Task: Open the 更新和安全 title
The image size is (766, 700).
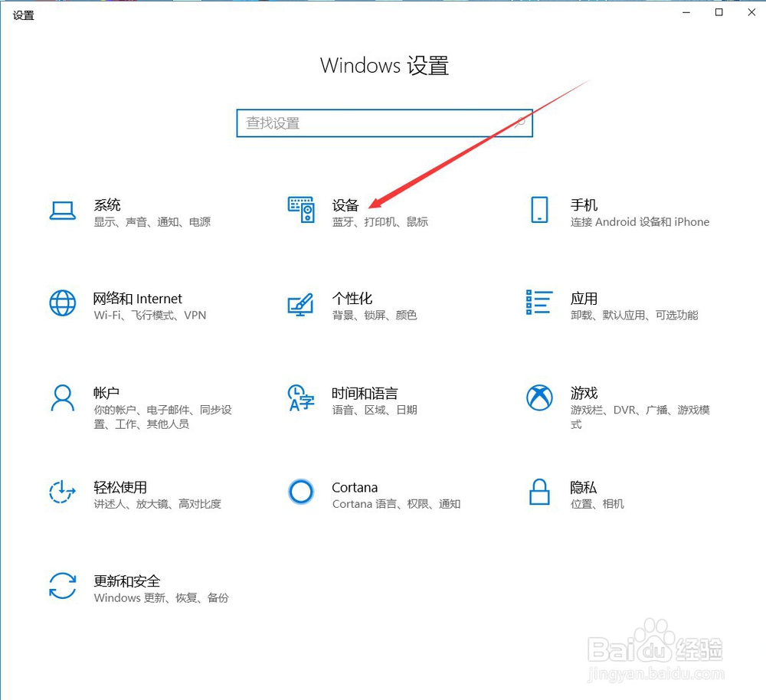Action: (x=127, y=581)
